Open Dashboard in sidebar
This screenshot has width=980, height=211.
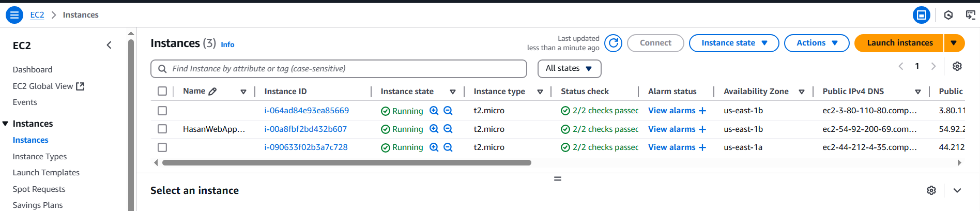click(33, 69)
